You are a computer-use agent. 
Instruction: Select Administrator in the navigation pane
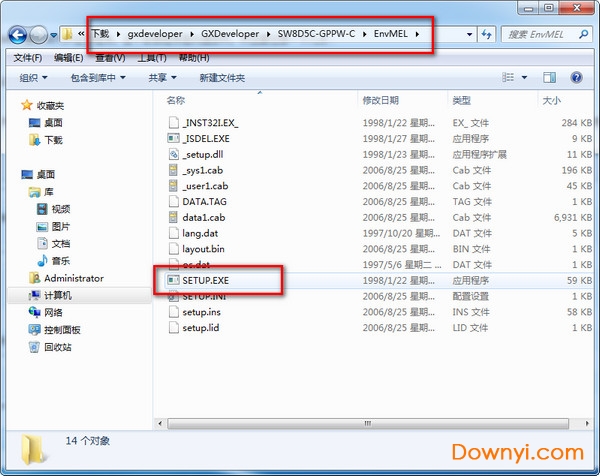point(74,278)
